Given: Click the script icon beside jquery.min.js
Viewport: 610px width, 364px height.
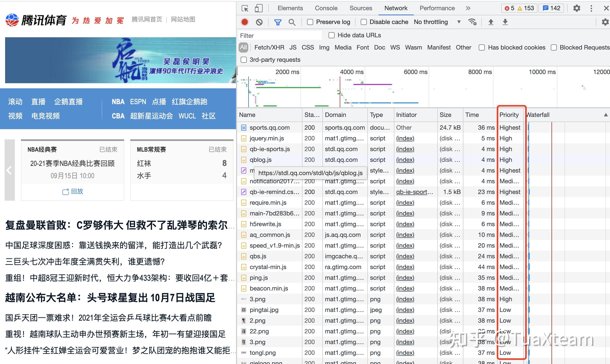Looking at the screenshot, I should coord(244,138).
